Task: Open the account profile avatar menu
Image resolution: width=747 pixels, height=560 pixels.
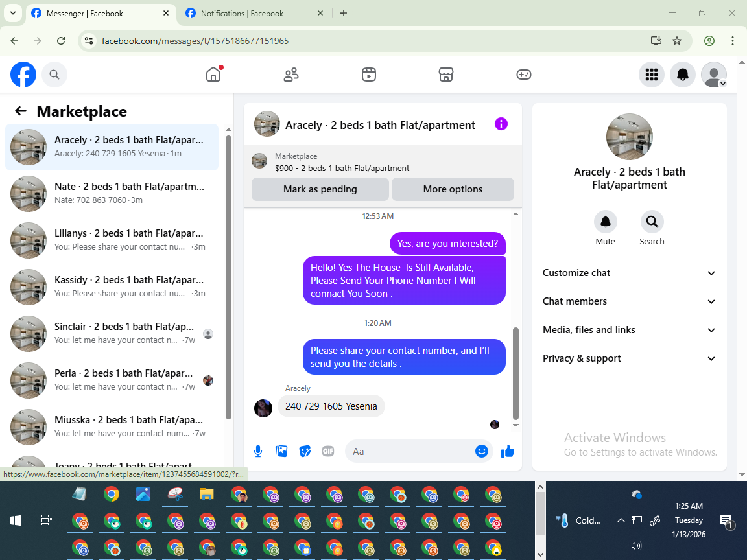Action: click(x=714, y=75)
